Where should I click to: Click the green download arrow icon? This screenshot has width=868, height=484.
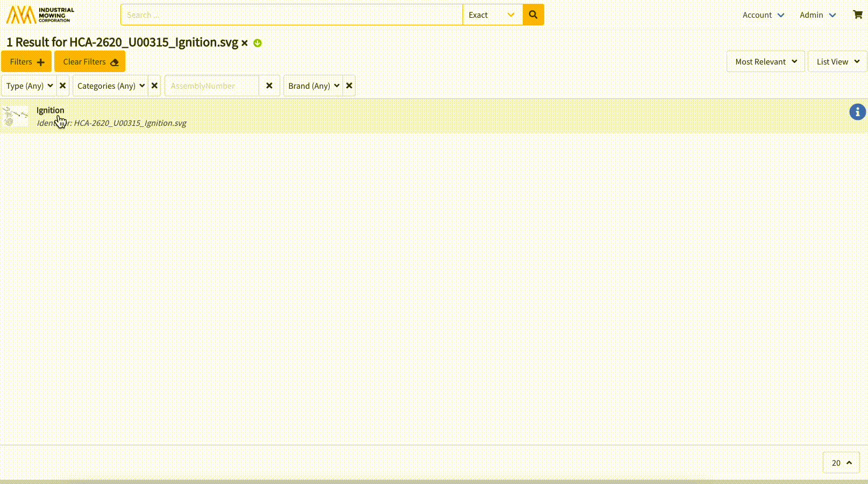[x=258, y=43]
